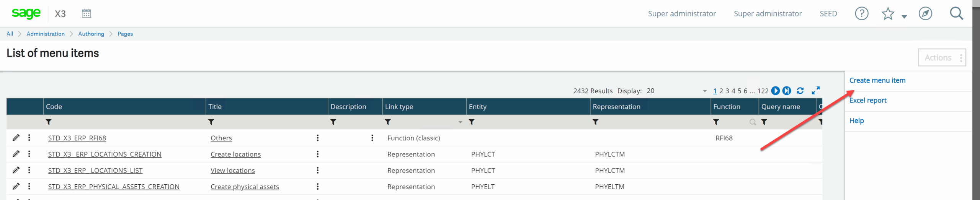The height and width of the screenshot is (200, 980).
Task: Filter the Function column
Action: point(716,122)
